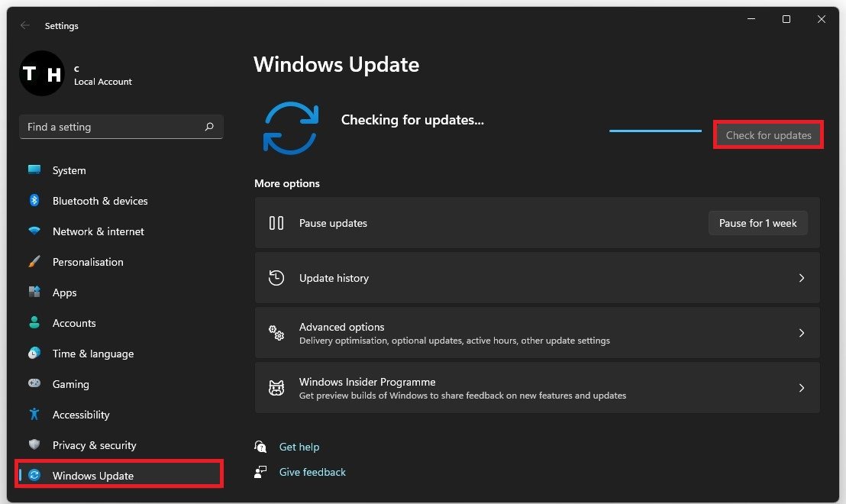Click the Get help link

pos(299,447)
